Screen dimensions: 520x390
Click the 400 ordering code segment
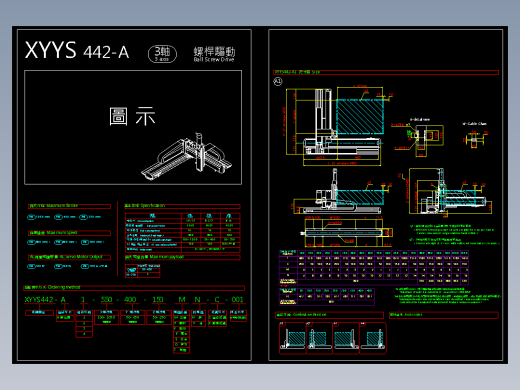click(130, 300)
